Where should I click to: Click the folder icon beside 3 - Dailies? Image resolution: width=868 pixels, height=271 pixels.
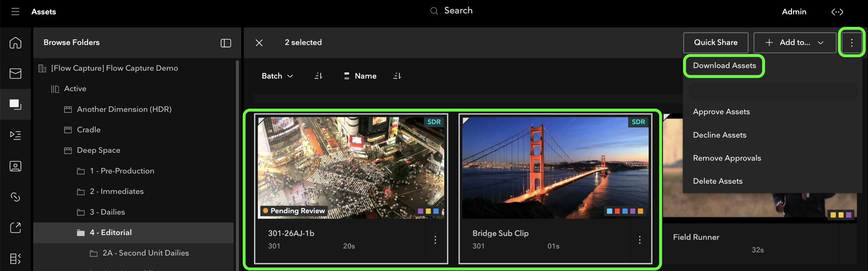[x=81, y=212]
